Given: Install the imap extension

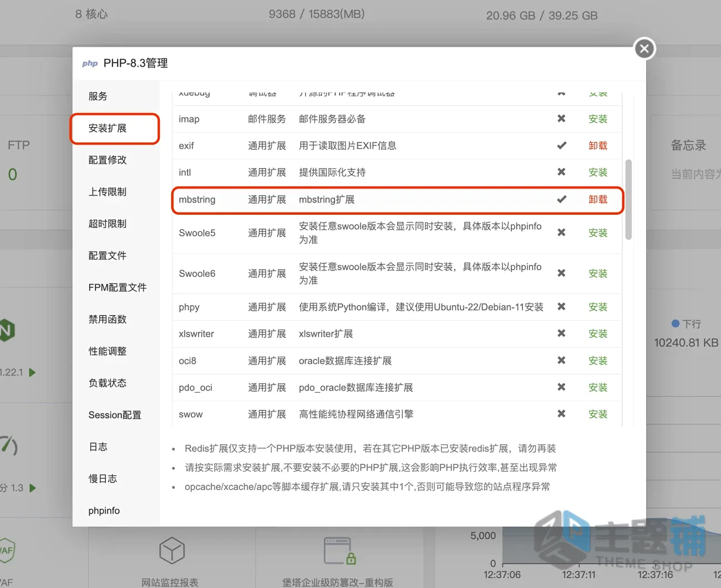Looking at the screenshot, I should click(598, 119).
